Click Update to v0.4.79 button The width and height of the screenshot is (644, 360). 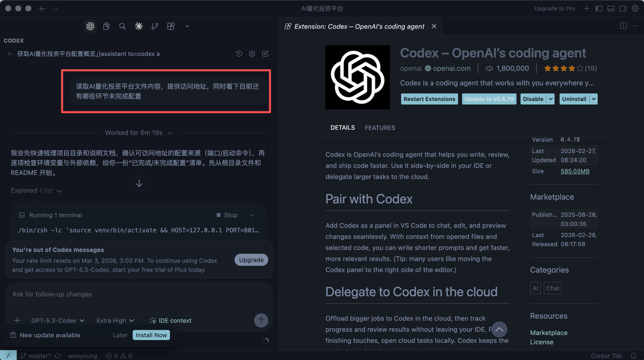click(x=489, y=99)
